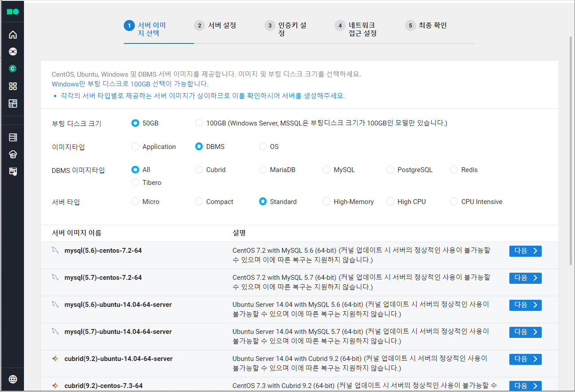The image size is (575, 392).
Task: Select 100GB boot disk size
Action: coord(199,123)
